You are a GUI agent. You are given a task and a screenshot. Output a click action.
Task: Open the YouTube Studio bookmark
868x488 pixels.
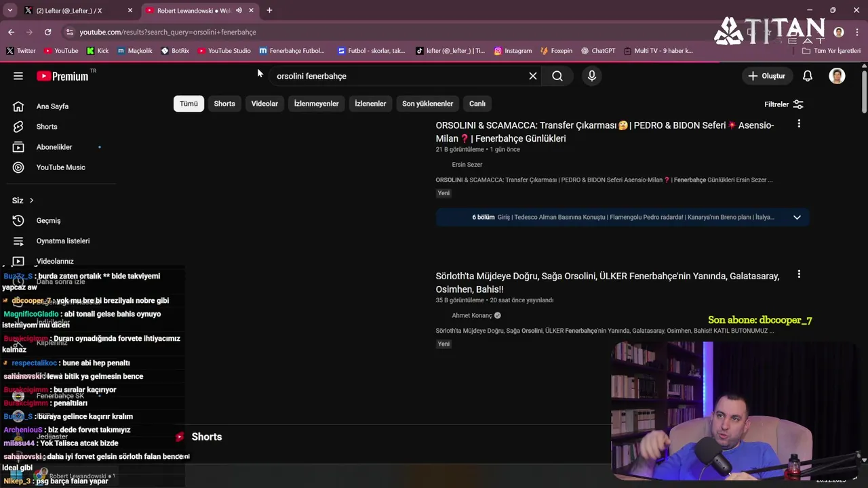tap(224, 51)
